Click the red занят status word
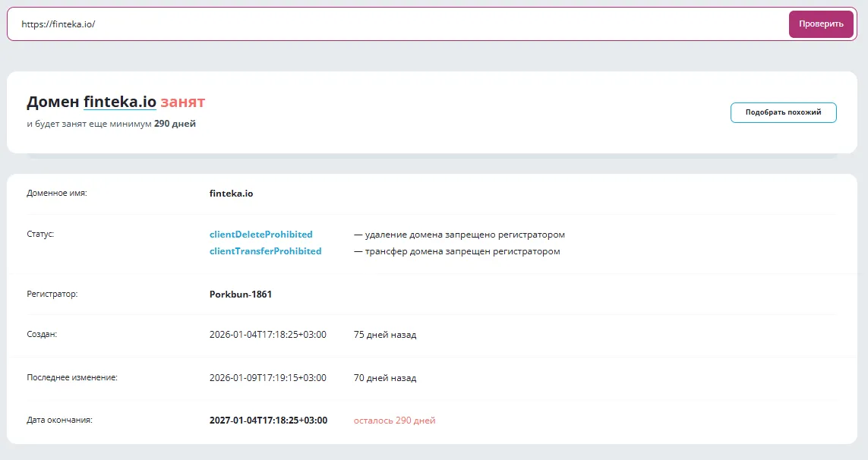This screenshot has height=460, width=868. click(x=183, y=102)
